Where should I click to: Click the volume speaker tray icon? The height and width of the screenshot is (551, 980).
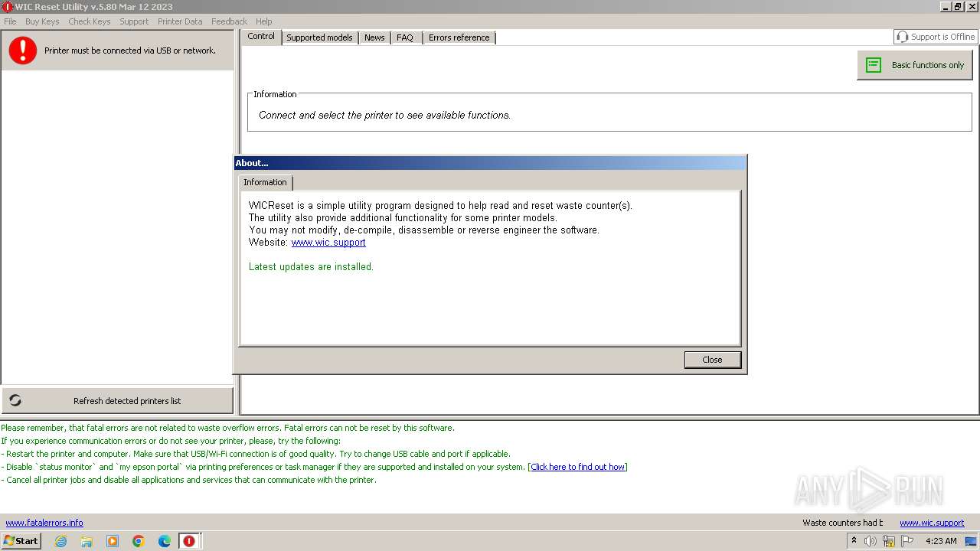[x=871, y=541]
